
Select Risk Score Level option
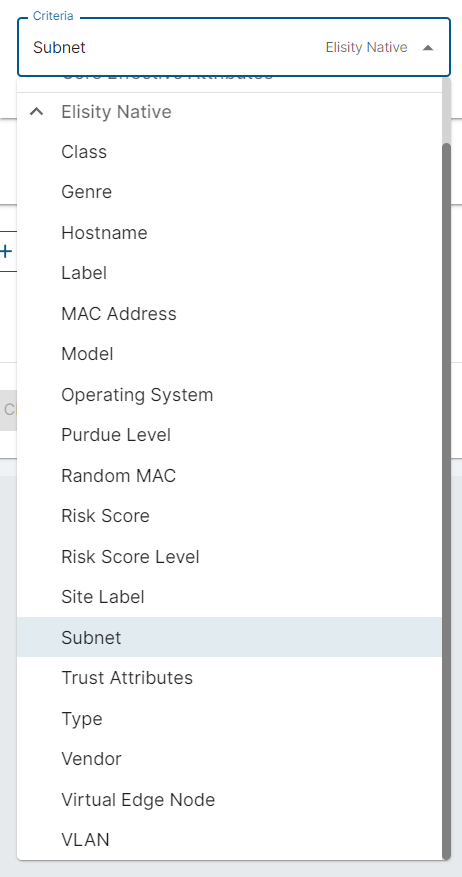coord(229,557)
